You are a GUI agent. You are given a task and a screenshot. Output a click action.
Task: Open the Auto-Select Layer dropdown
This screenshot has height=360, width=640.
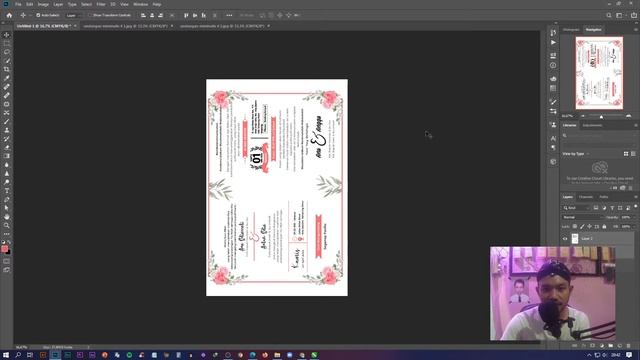[x=73, y=15]
